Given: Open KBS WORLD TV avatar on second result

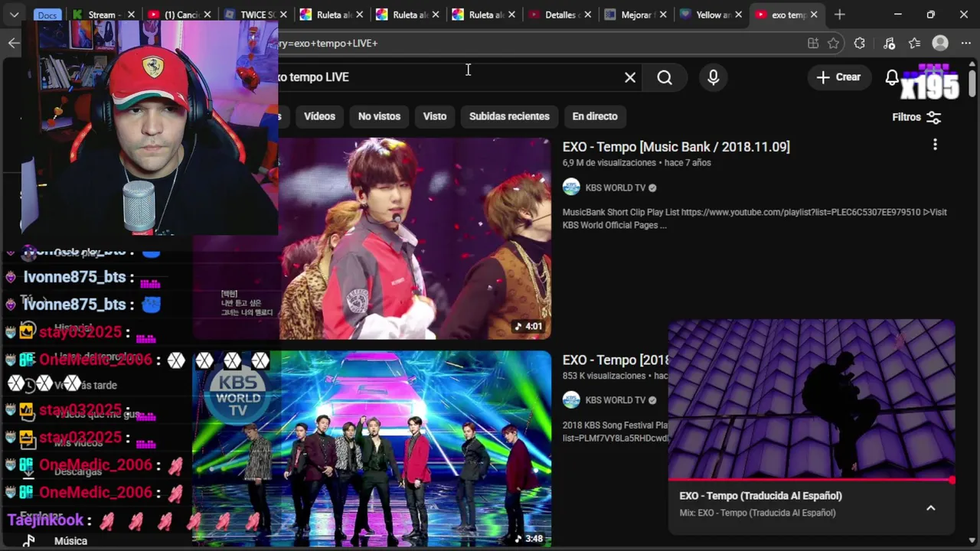Looking at the screenshot, I should [x=571, y=399].
